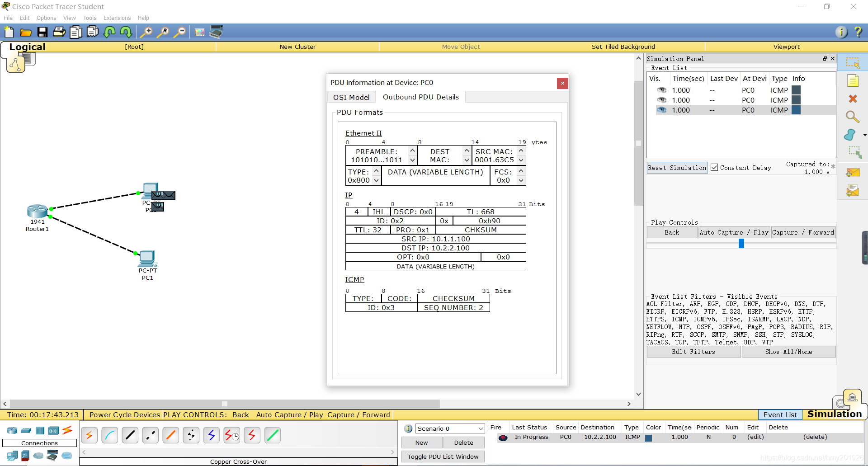Screen dimensions: 868x466
Task: Select Automatically Choose Connection Type icon
Action: click(89, 435)
